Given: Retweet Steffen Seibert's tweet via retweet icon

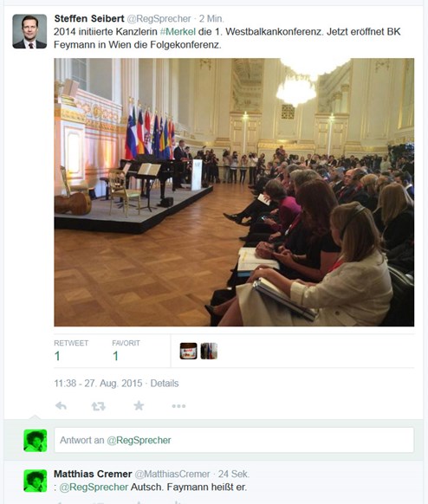Looking at the screenshot, I should [x=98, y=406].
